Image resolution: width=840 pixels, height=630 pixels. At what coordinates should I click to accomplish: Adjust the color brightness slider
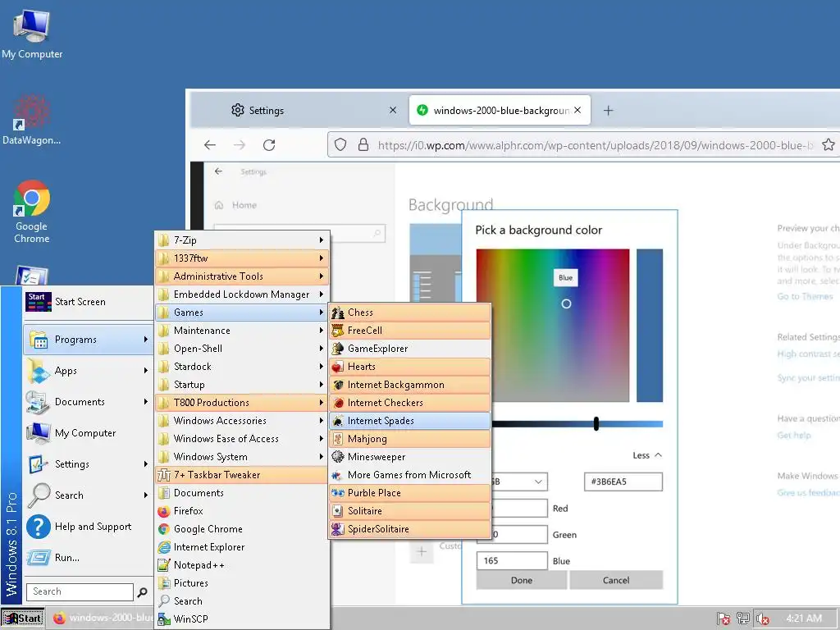click(577, 424)
